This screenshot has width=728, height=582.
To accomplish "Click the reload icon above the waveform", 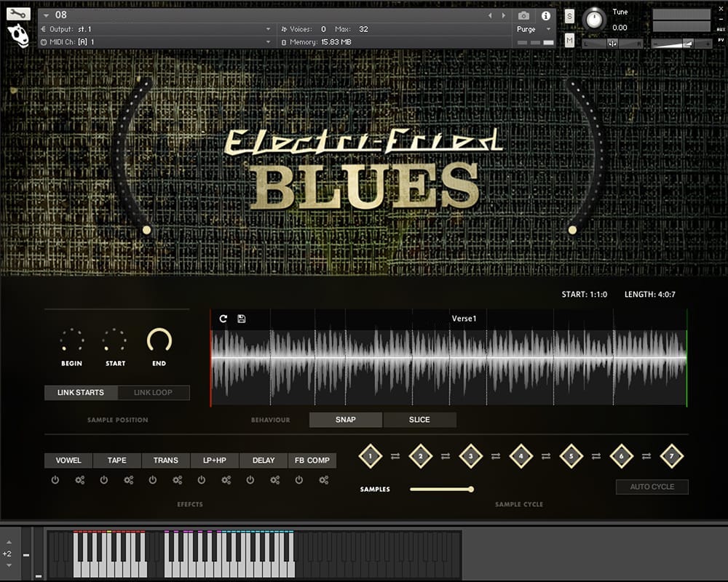I will coord(223,319).
